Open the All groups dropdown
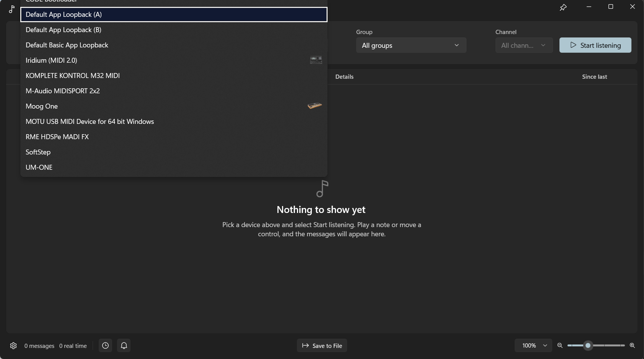This screenshot has width=644, height=359. click(x=411, y=45)
